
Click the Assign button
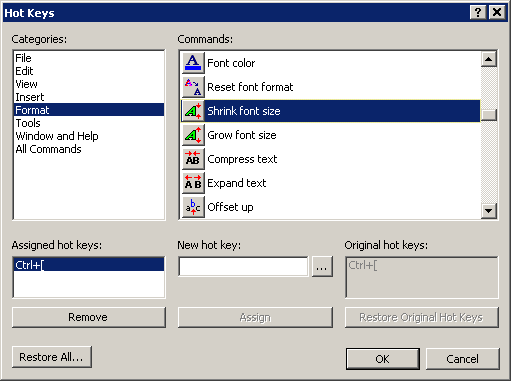pyautogui.click(x=255, y=317)
